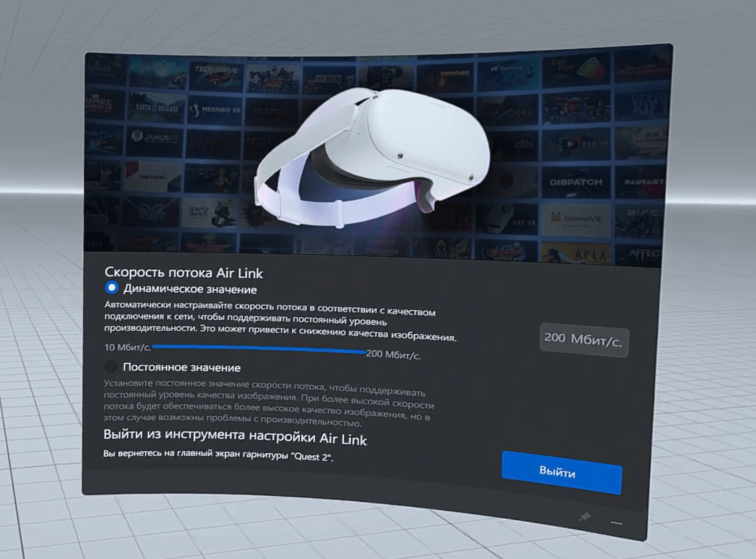The height and width of the screenshot is (559, 756).
Task: Pin the Air Link settings window
Action: 584,517
